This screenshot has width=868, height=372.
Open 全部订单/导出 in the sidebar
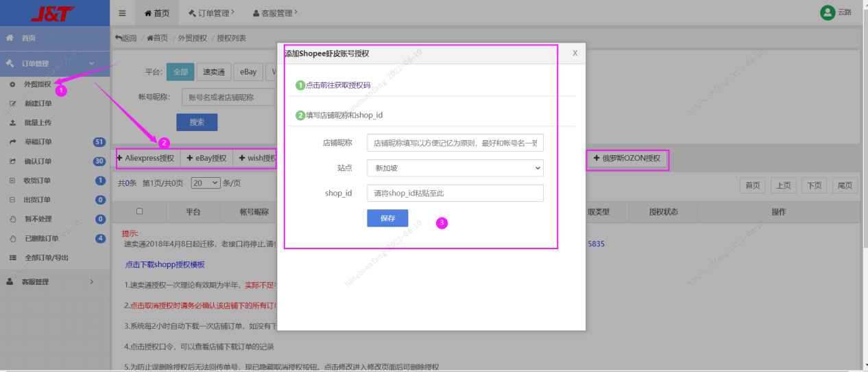46,257
